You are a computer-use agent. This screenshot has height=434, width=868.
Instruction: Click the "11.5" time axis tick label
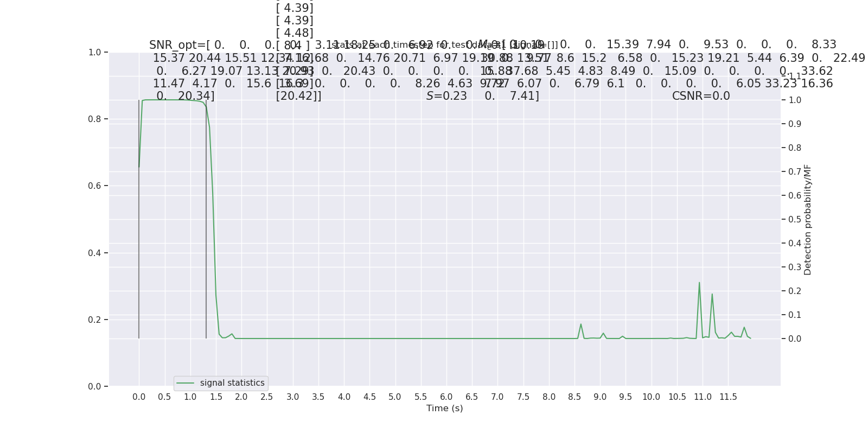728,397
